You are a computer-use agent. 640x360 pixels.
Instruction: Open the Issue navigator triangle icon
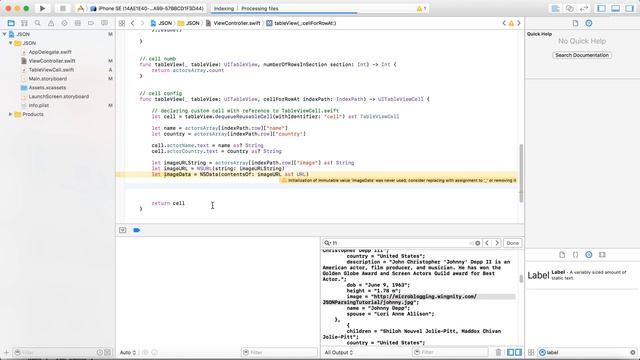[x=51, y=23]
